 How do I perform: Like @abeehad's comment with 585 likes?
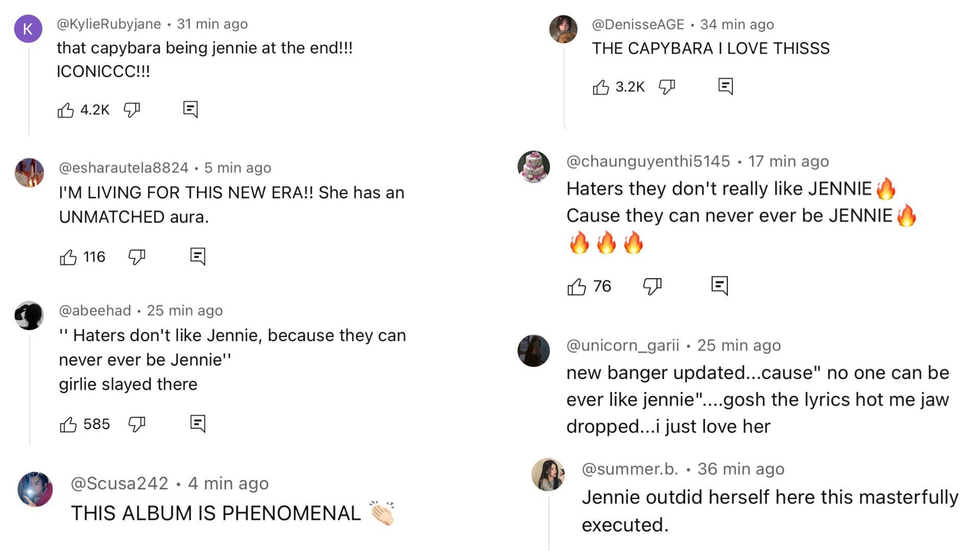pos(68,424)
